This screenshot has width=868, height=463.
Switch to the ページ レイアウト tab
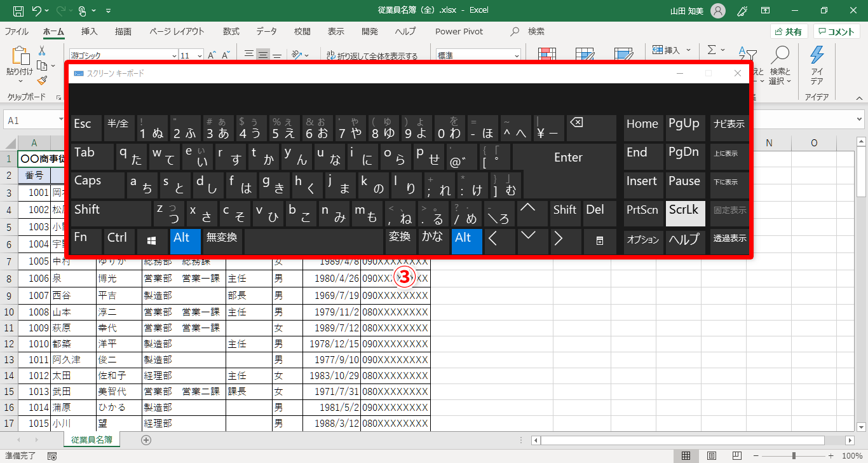click(x=177, y=32)
